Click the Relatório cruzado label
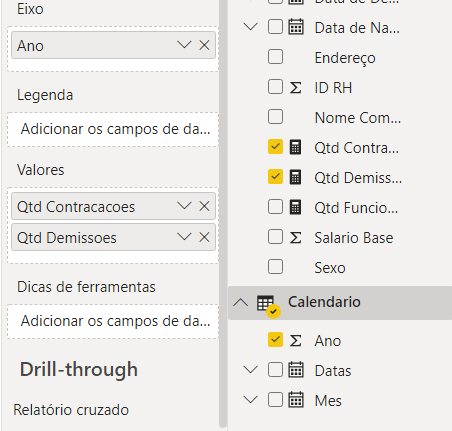Image resolution: width=452 pixels, height=431 pixels. pos(71,410)
